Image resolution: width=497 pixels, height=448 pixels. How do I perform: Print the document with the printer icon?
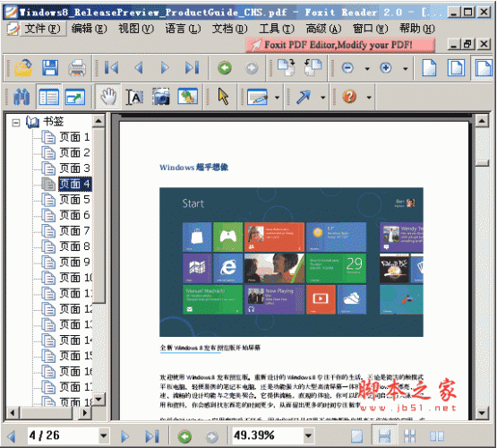[x=77, y=68]
